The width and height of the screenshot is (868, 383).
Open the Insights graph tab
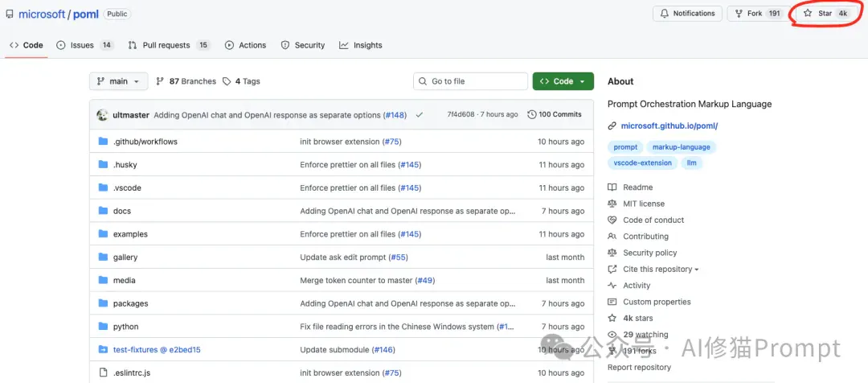361,45
